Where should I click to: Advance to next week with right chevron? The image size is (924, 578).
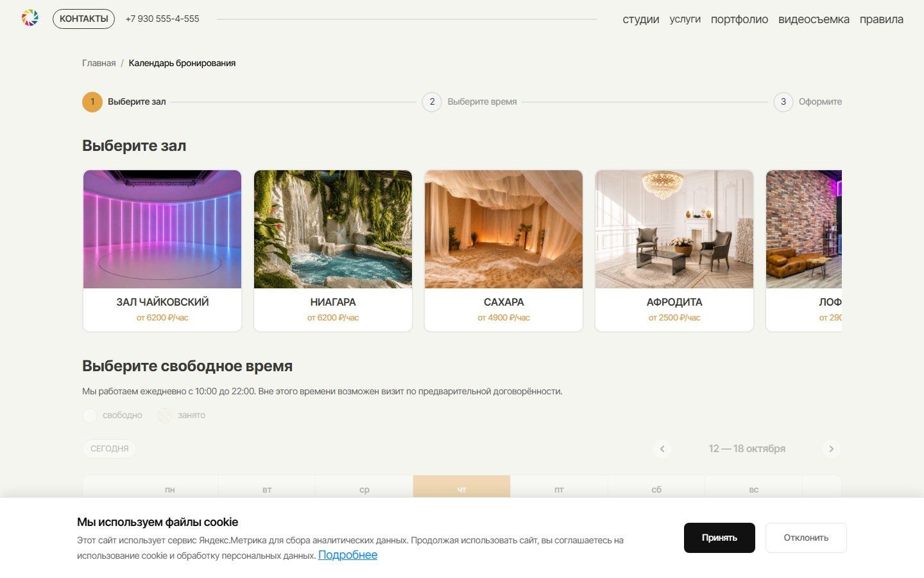point(831,449)
